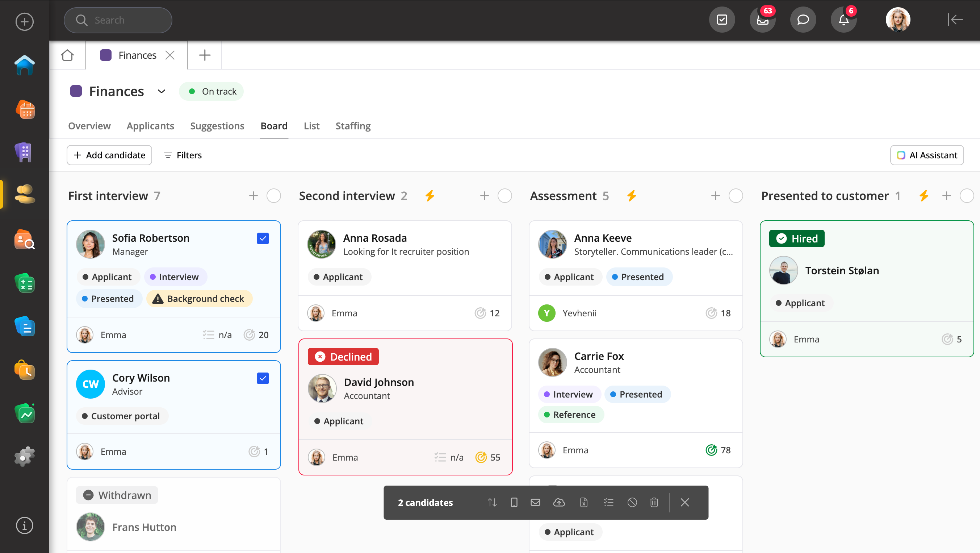Image resolution: width=980 pixels, height=553 pixels.
Task: Open the AI Assistant
Action: [927, 155]
